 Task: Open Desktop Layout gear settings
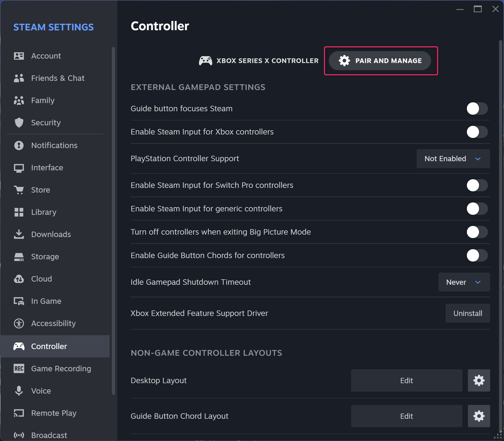479,380
